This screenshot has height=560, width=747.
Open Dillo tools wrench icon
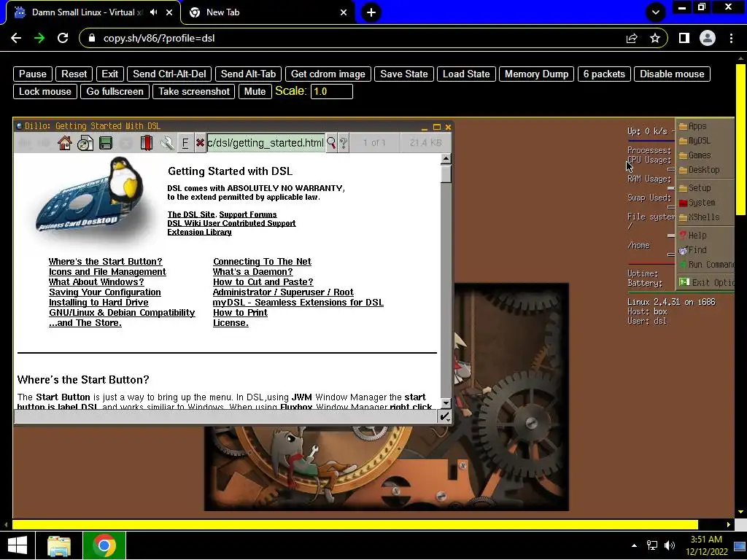[x=167, y=143]
